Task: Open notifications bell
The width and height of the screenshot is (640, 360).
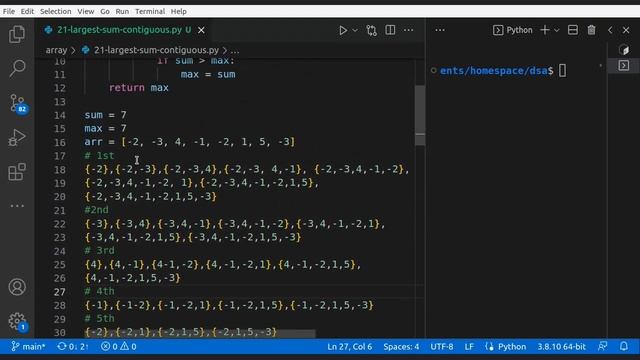Action: click(x=624, y=347)
